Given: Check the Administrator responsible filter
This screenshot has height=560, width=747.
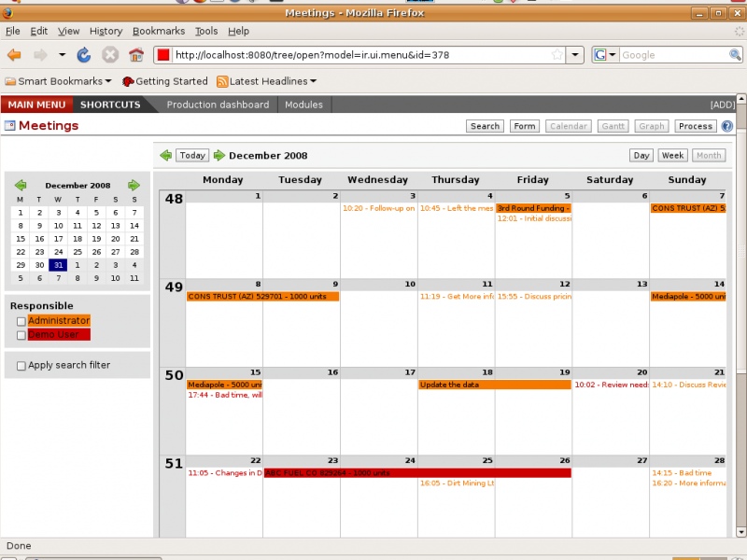Looking at the screenshot, I should click(21, 319).
